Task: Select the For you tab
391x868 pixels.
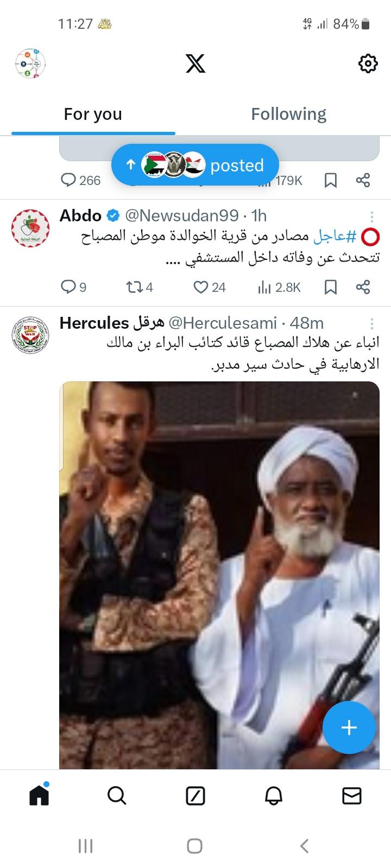Action: point(93,114)
